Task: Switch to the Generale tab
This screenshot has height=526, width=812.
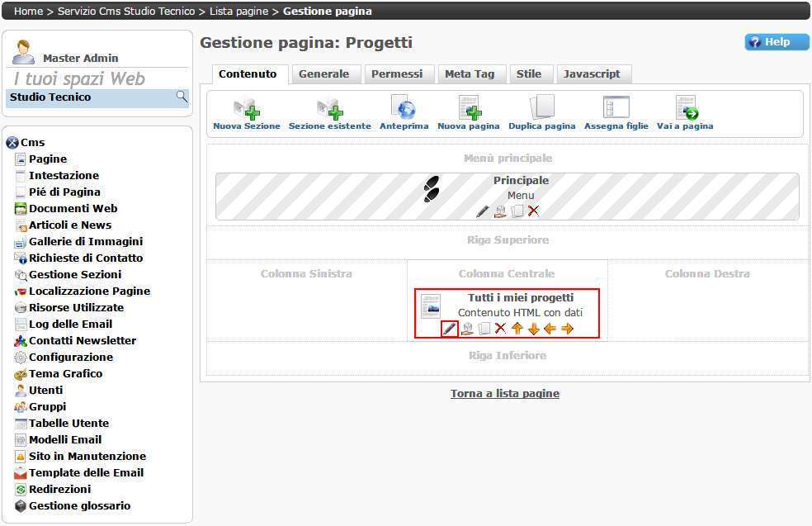Action: (323, 74)
